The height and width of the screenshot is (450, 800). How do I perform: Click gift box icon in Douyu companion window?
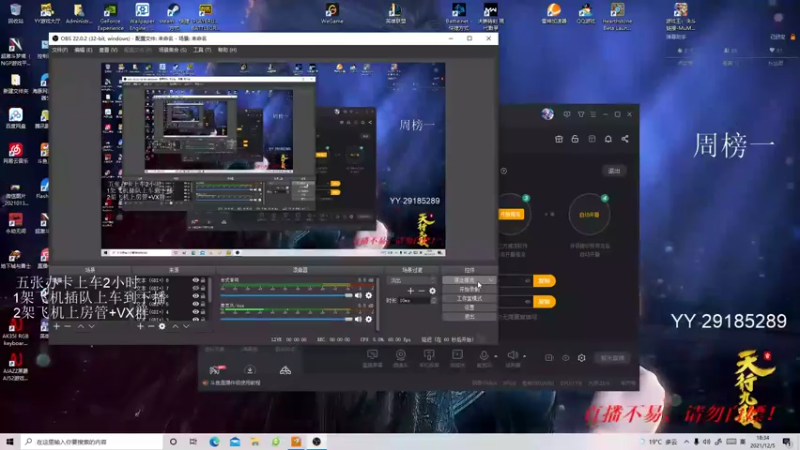pos(559,139)
